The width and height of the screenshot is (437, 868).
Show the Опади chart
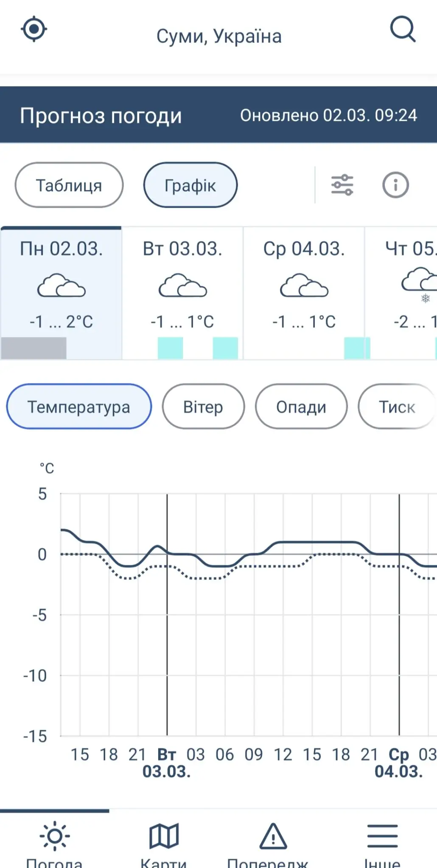pyautogui.click(x=301, y=406)
